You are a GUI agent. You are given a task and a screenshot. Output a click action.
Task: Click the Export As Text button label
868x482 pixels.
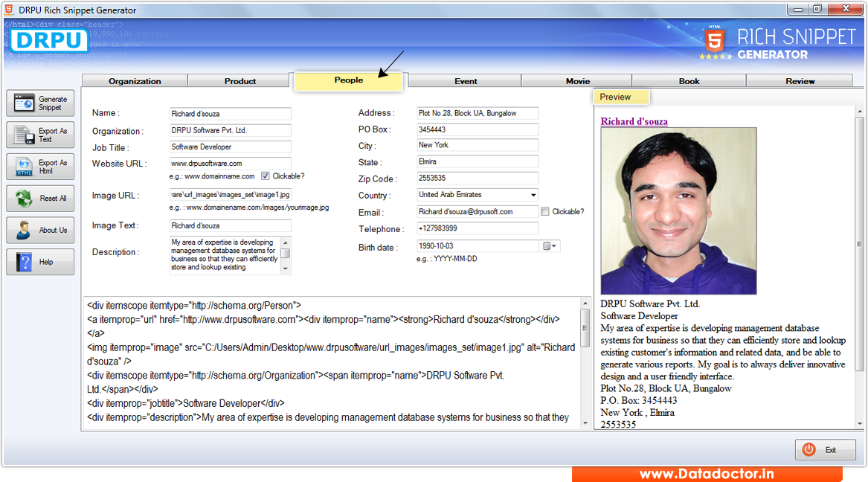tap(53, 135)
